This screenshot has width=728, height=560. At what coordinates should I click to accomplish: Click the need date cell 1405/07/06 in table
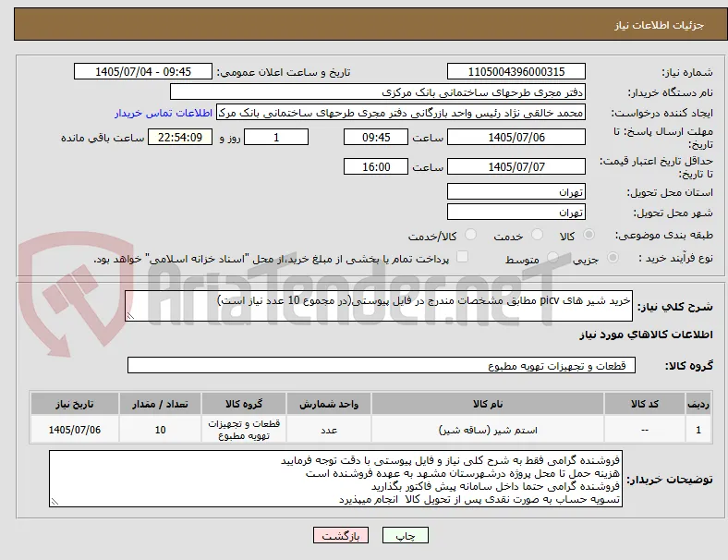pyautogui.click(x=75, y=430)
